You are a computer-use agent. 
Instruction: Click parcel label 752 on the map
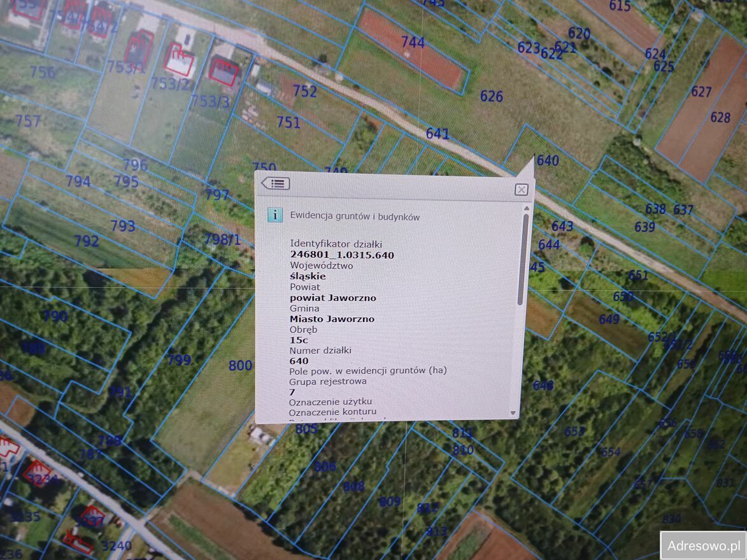[305, 90]
